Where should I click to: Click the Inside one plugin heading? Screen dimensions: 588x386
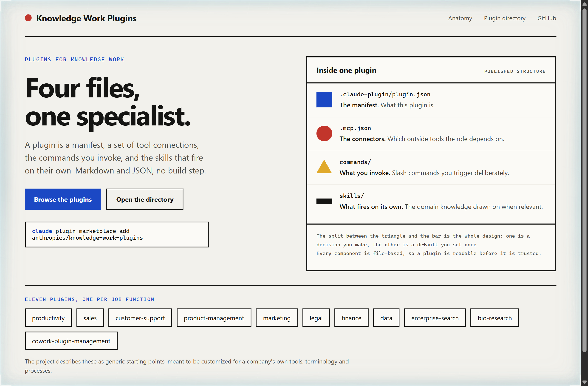pyautogui.click(x=346, y=71)
